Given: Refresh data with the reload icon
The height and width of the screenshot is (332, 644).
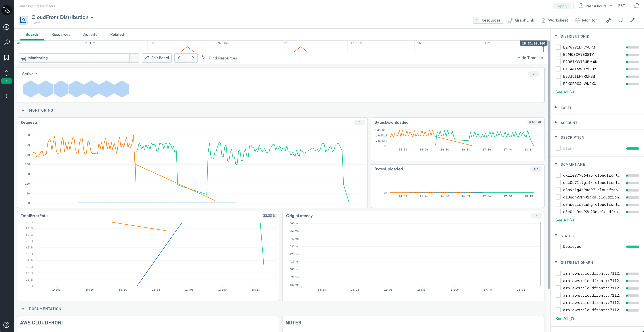Looking at the screenshot, I should (x=637, y=6).
